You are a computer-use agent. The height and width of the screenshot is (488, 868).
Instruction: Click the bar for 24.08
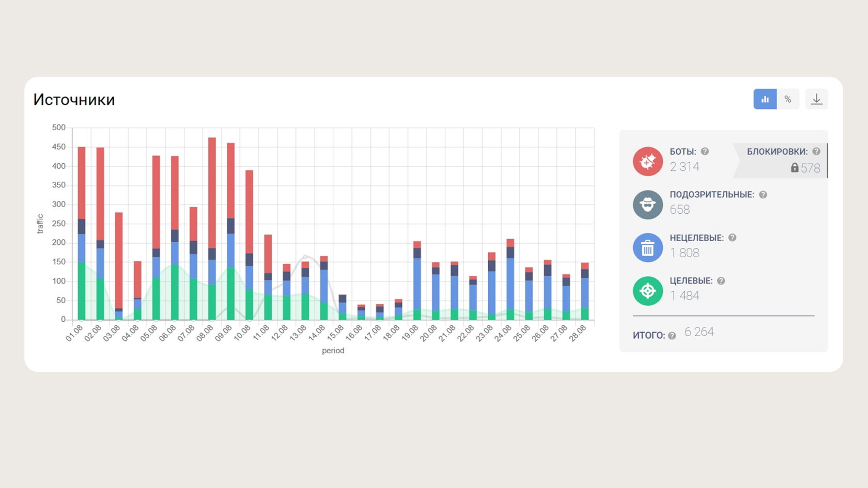click(510, 279)
